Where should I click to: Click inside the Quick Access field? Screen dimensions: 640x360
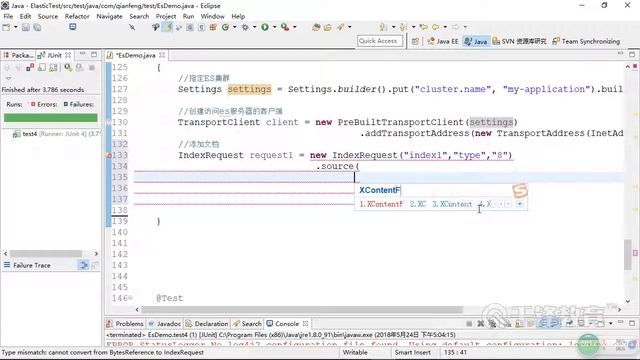(380, 41)
